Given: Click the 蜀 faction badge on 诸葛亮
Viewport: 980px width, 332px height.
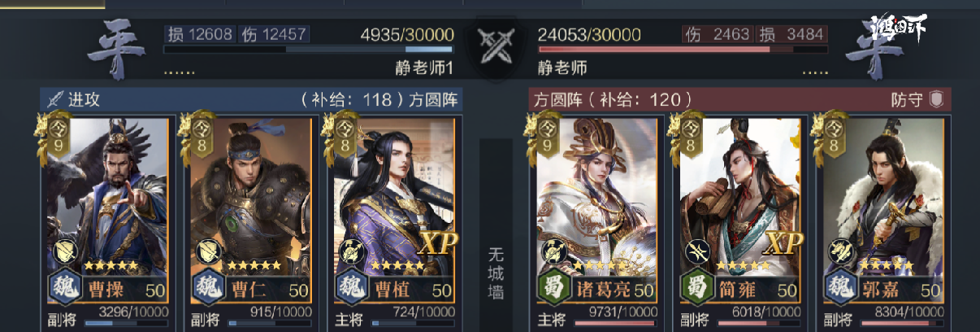Looking at the screenshot, I should point(552,289).
